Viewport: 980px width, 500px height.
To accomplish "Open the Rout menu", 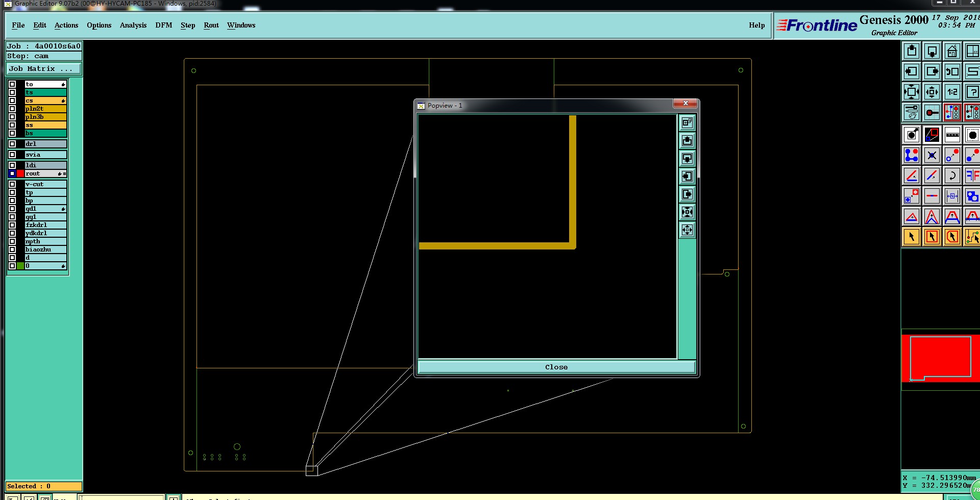I will [x=211, y=25].
